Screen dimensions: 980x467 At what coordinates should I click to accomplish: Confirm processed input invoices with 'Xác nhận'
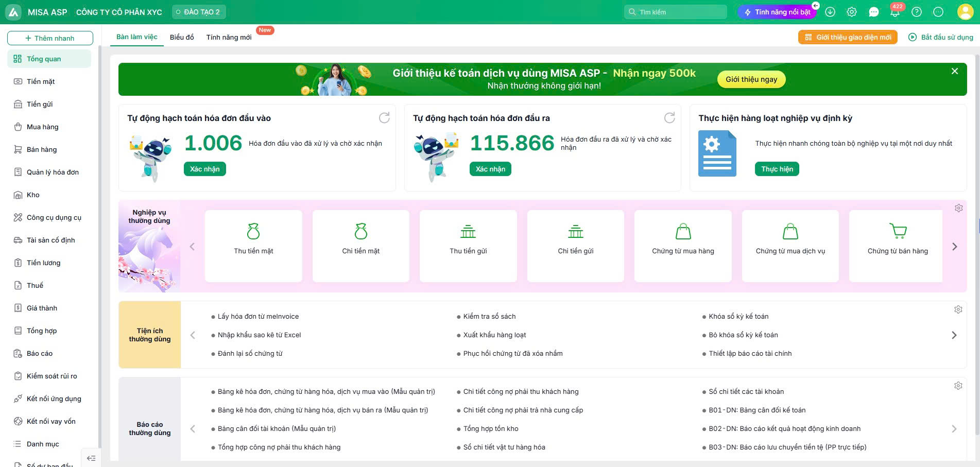205,169
